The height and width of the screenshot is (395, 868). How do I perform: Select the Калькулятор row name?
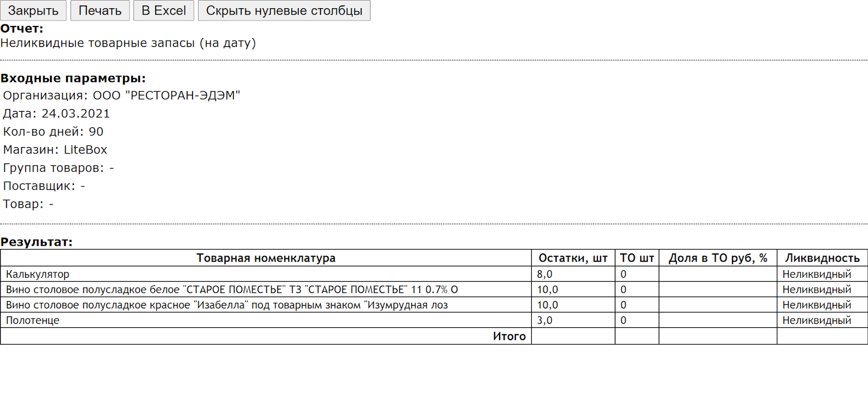[37, 274]
